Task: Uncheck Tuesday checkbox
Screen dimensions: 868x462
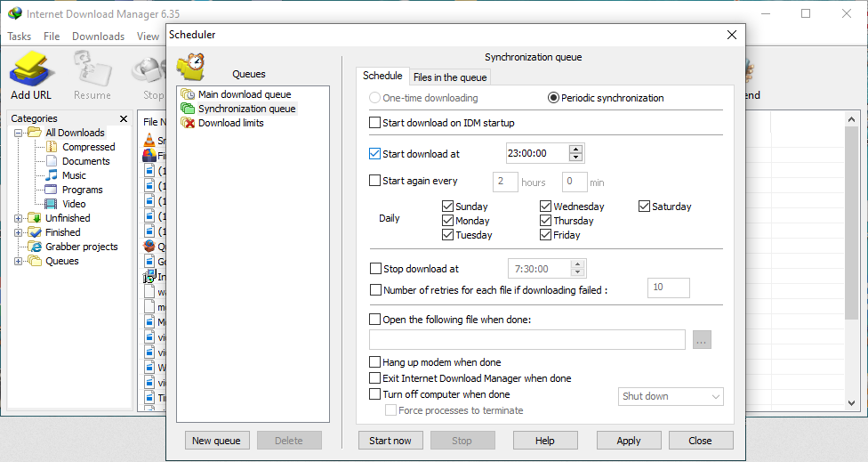Action: (448, 235)
